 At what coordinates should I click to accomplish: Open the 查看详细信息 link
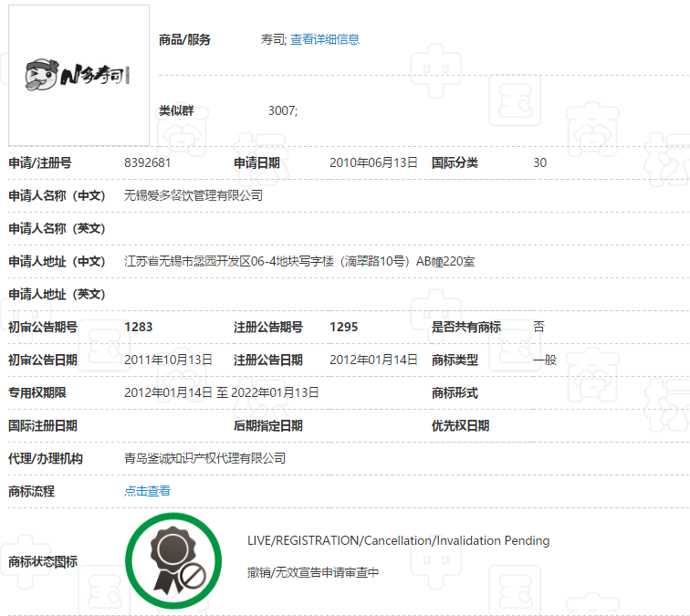point(325,39)
